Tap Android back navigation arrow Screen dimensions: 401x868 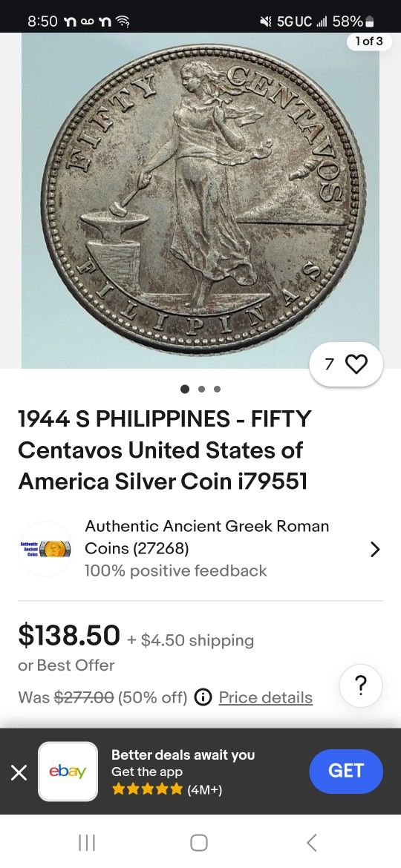pyautogui.click(x=312, y=843)
